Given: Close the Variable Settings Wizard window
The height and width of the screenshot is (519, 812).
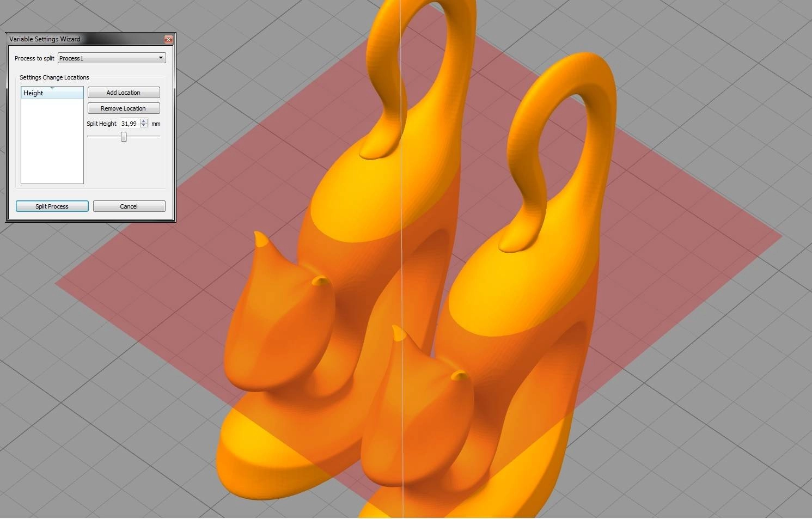Looking at the screenshot, I should pyautogui.click(x=168, y=39).
